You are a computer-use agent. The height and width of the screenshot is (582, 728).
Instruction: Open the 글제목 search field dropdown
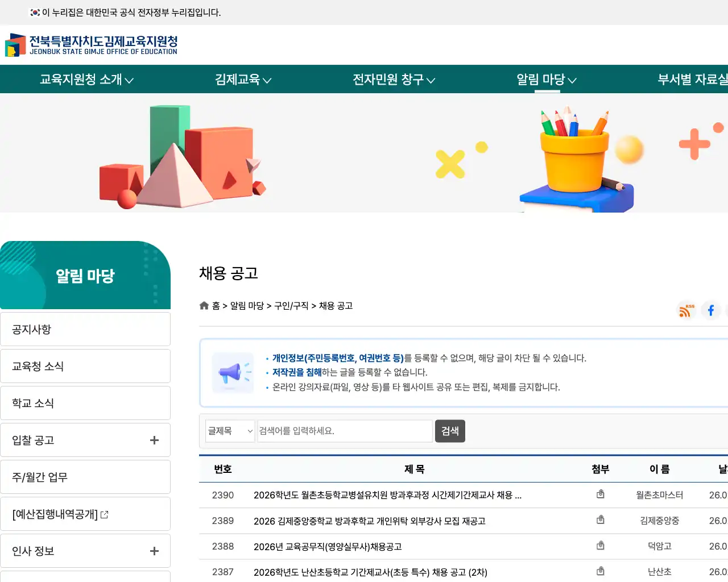pos(230,431)
